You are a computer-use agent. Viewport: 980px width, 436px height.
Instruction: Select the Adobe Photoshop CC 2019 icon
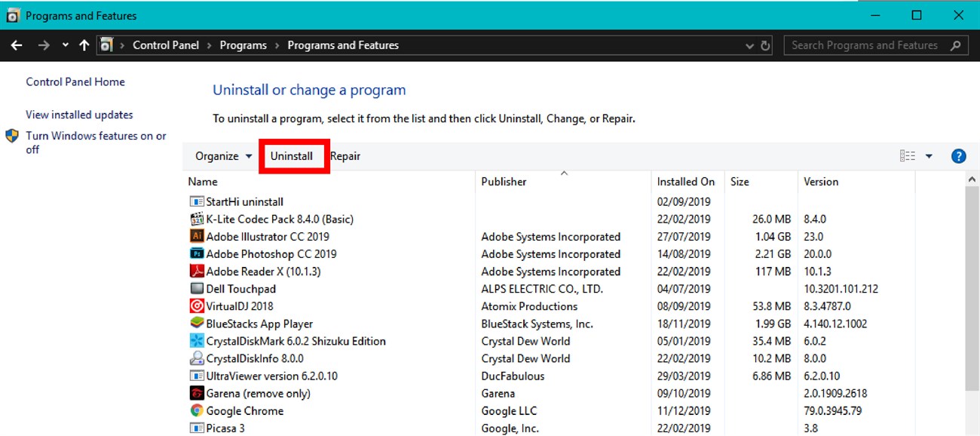[197, 254]
